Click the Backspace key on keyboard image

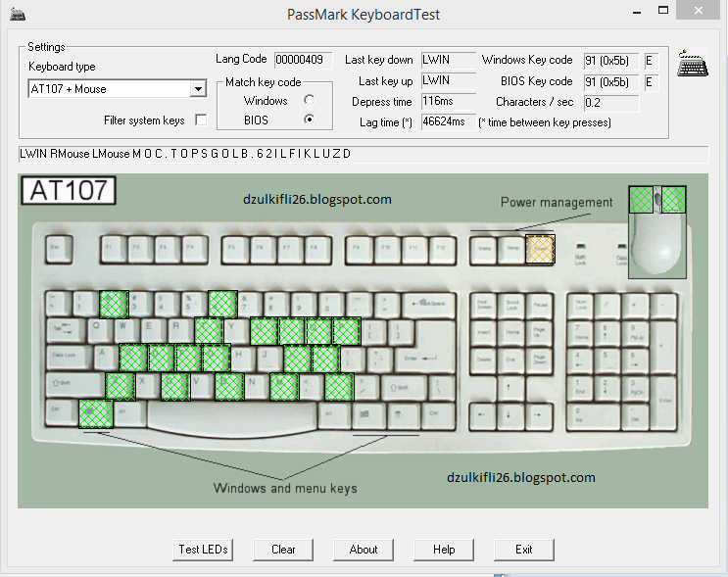click(429, 304)
